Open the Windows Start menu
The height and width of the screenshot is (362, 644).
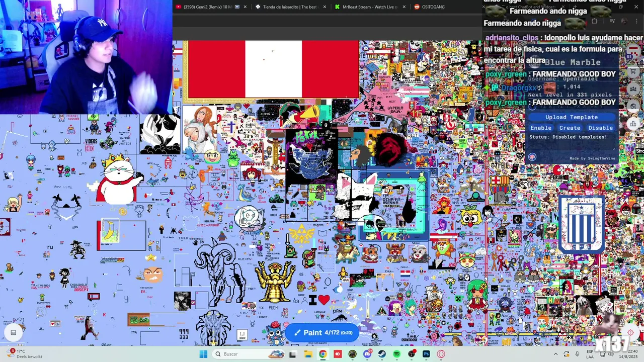click(x=203, y=354)
